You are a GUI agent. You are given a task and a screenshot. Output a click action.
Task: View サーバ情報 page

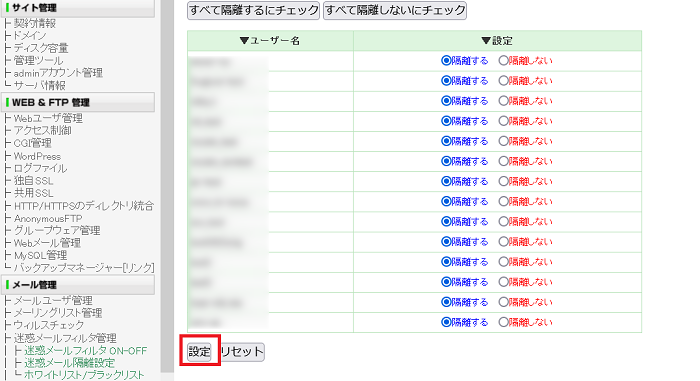coord(39,85)
